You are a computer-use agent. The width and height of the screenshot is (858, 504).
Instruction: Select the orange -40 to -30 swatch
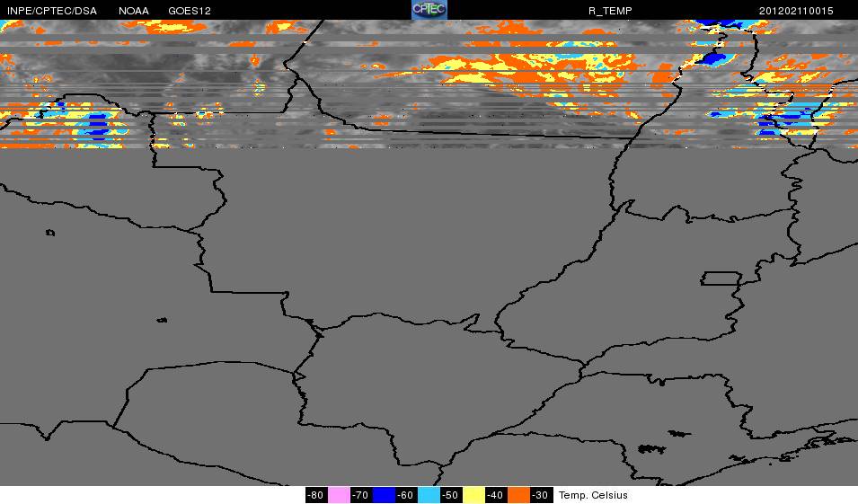[x=518, y=495]
